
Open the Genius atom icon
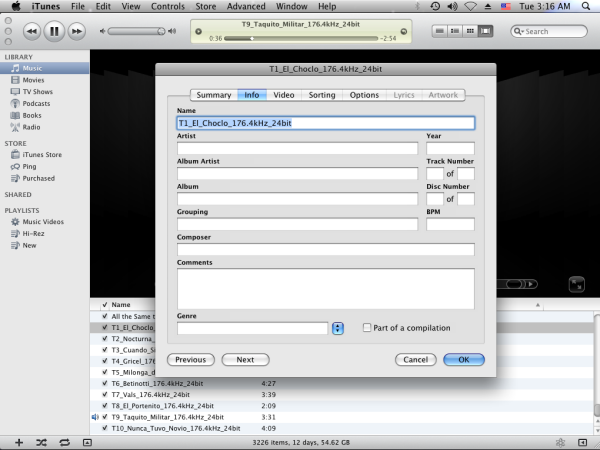561,443
